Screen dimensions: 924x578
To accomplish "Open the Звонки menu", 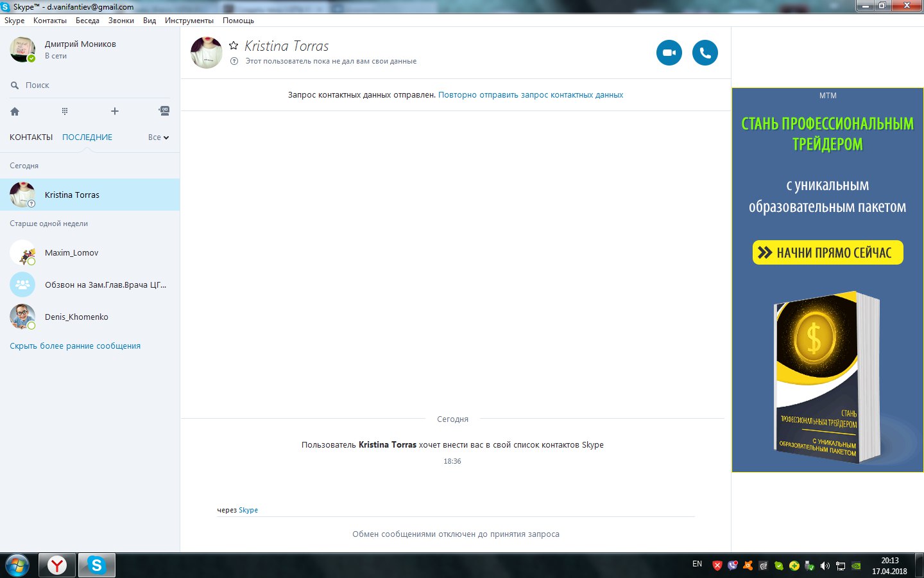I will click(x=121, y=21).
